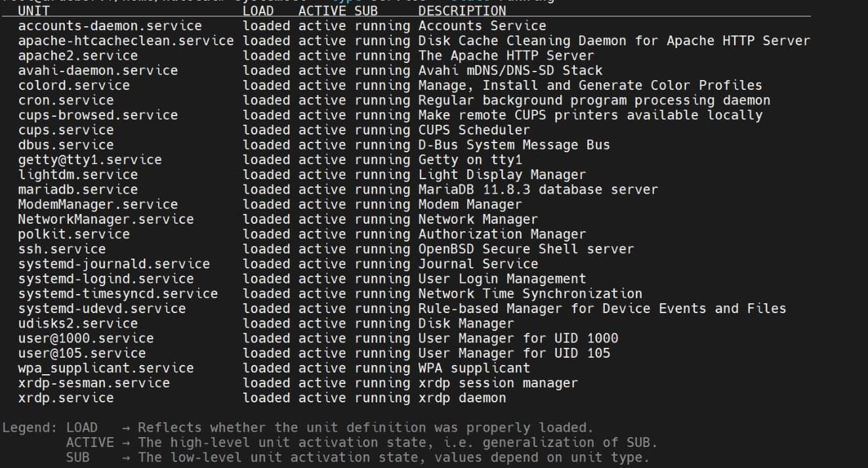The width and height of the screenshot is (868, 468).
Task: Click the xrdp-sesman.service unit name
Action: pyautogui.click(x=94, y=383)
